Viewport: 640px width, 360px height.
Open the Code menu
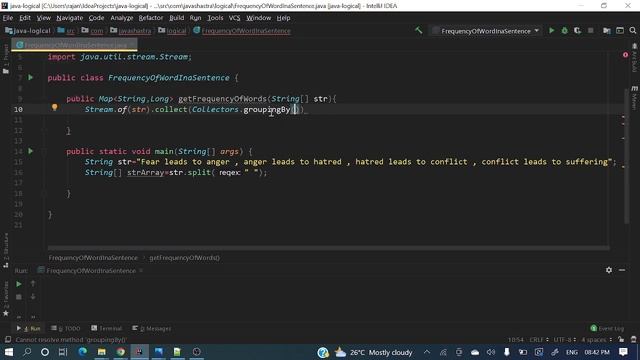click(96, 18)
